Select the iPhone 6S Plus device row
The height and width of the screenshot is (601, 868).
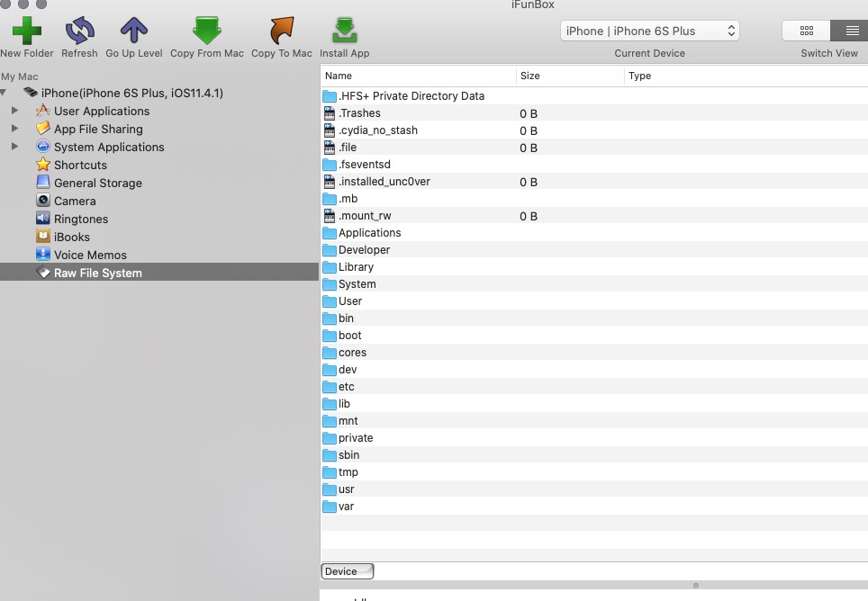(132, 93)
